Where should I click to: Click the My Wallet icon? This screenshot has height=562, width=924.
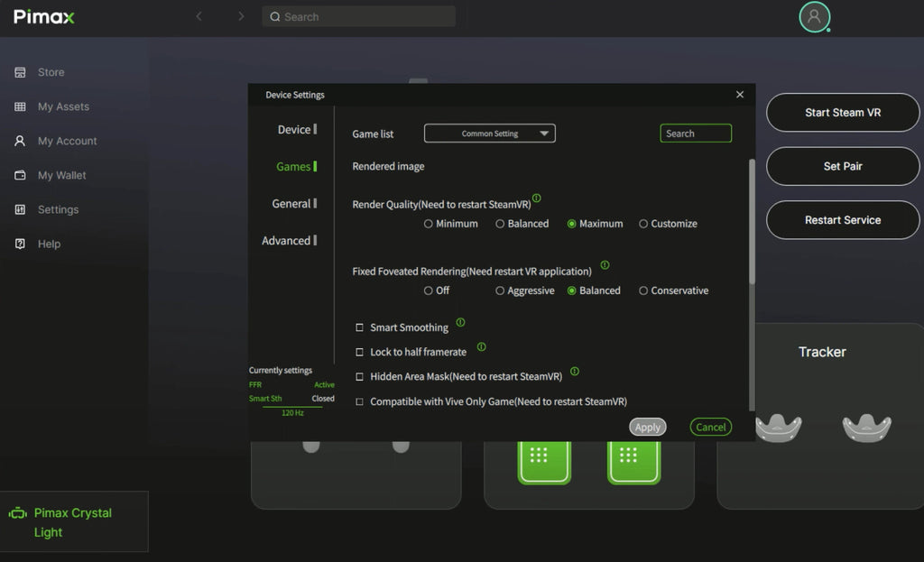pos(20,175)
